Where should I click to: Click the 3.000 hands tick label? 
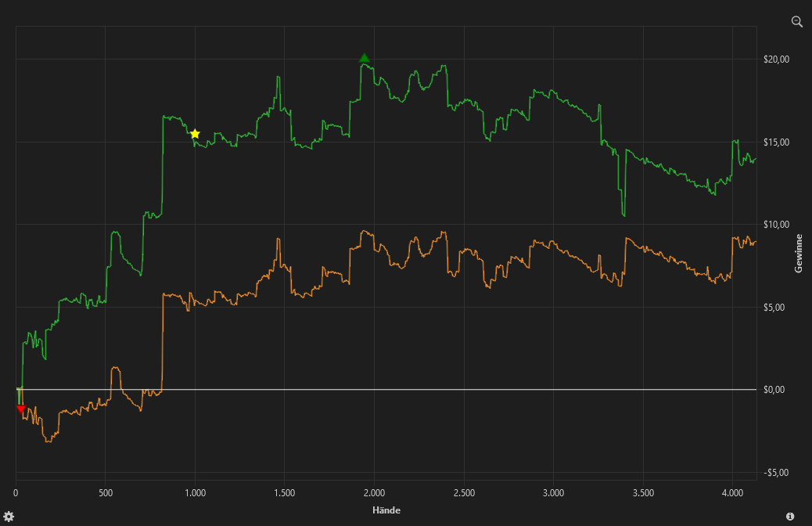click(x=553, y=493)
